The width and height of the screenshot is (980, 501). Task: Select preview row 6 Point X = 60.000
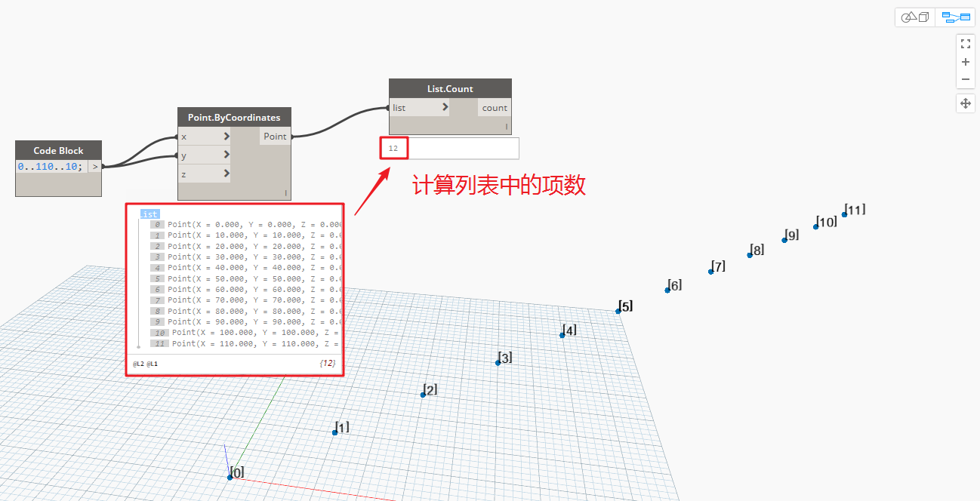[245, 290]
